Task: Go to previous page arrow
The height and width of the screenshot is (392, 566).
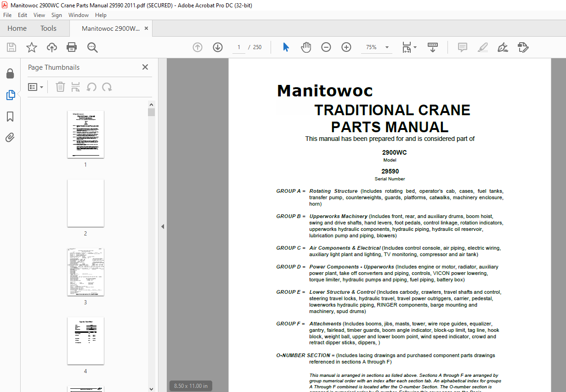Action: click(x=198, y=47)
